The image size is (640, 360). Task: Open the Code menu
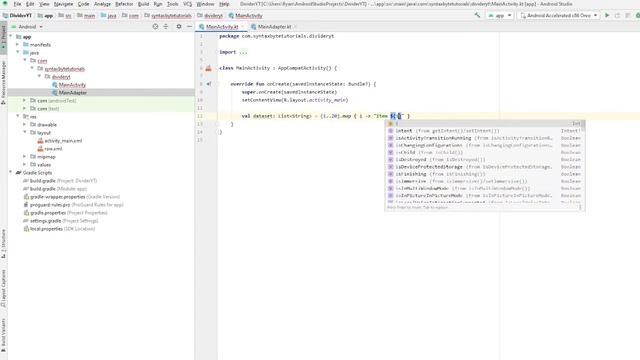click(x=83, y=4)
